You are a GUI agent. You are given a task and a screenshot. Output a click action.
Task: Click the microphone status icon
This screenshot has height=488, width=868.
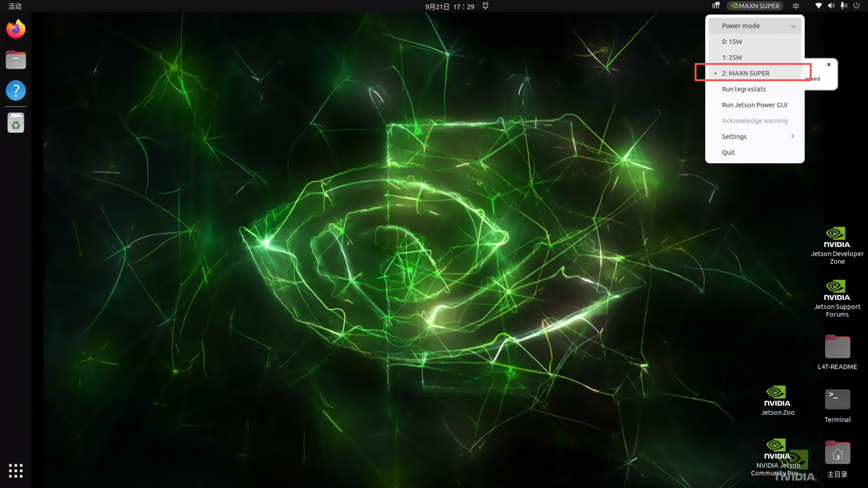[x=844, y=6]
